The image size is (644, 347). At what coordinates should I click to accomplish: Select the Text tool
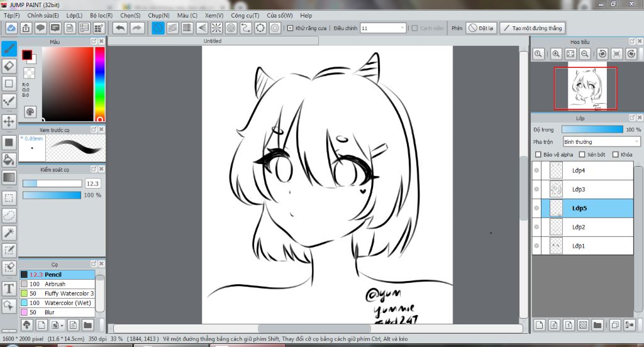(x=9, y=289)
